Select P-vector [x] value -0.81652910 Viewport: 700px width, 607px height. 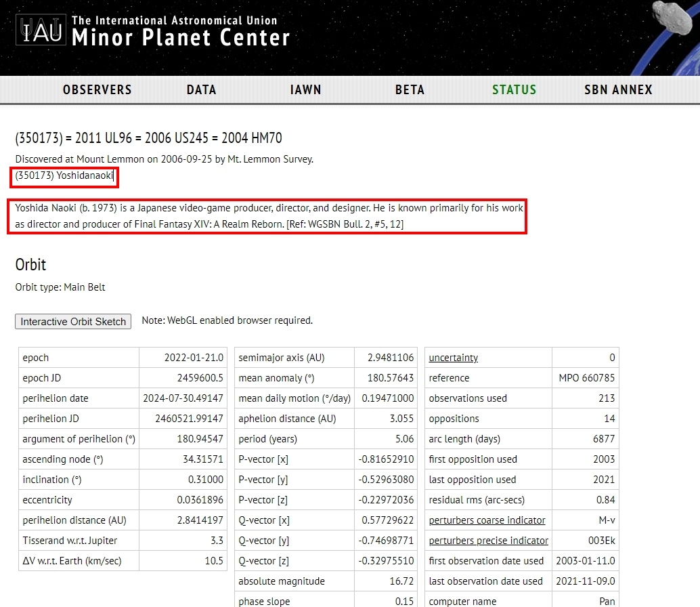coord(386,459)
